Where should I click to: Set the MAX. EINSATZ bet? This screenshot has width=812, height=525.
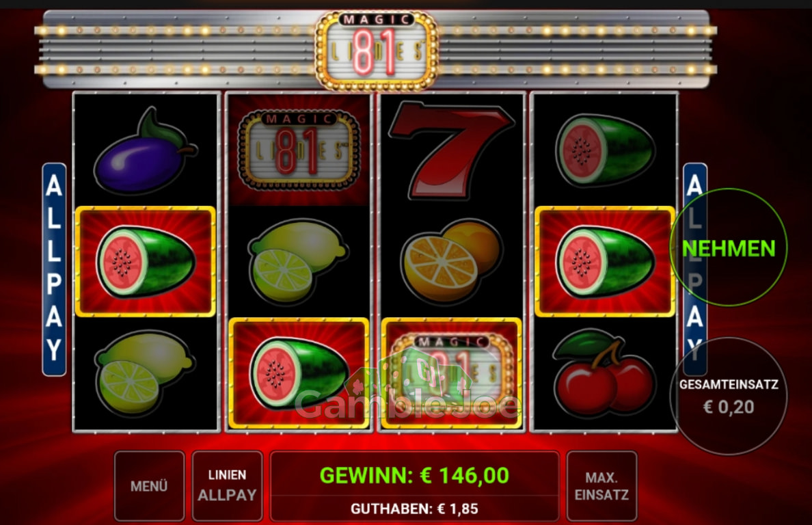tap(601, 485)
